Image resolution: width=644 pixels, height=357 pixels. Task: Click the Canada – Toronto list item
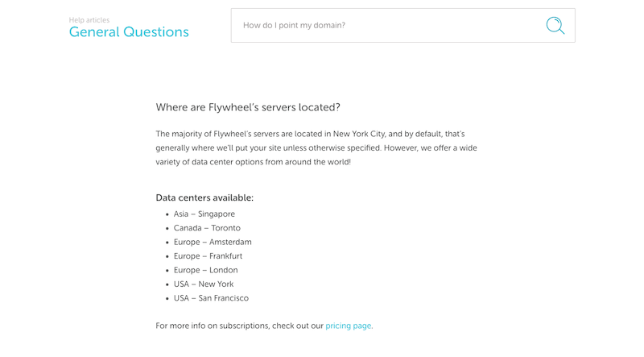[x=207, y=228]
